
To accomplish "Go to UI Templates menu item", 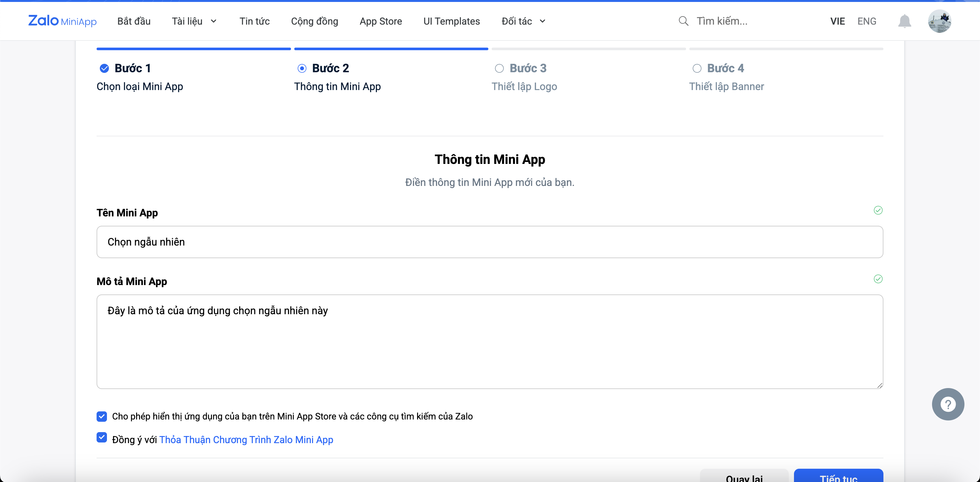I will 451,21.
